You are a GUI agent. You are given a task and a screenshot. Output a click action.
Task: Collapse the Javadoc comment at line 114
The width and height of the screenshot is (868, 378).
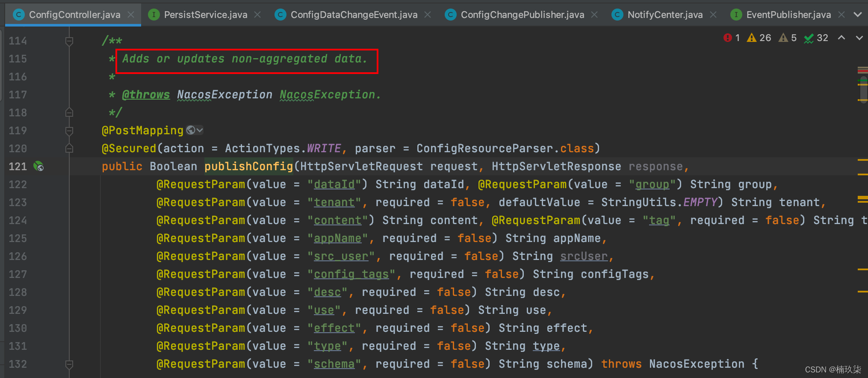click(x=69, y=41)
